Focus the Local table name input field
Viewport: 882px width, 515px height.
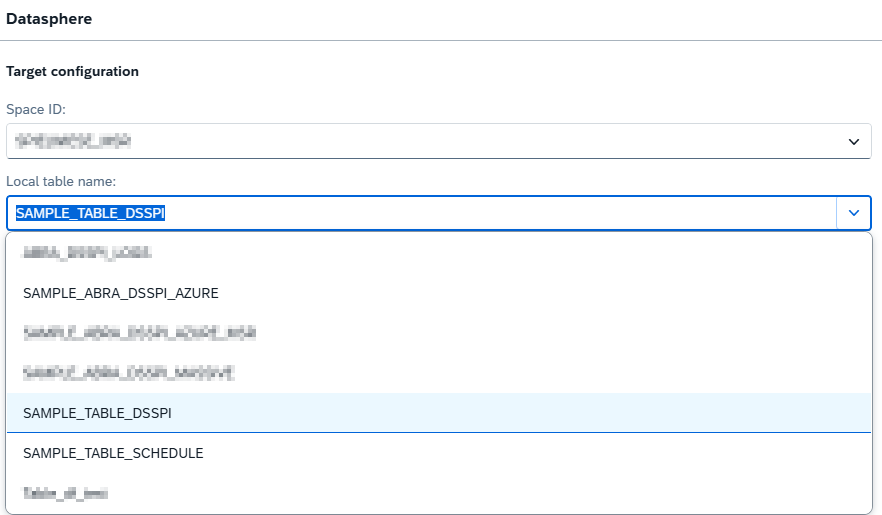tap(500, 213)
